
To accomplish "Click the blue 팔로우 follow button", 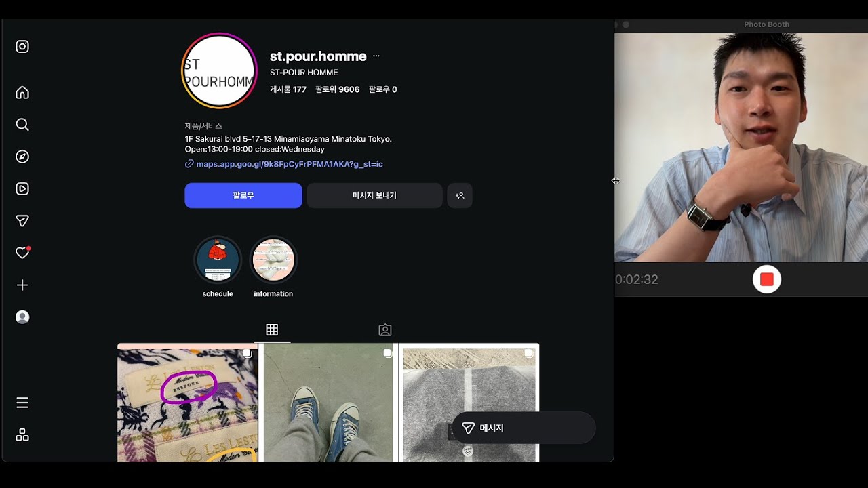I will 243,196.
